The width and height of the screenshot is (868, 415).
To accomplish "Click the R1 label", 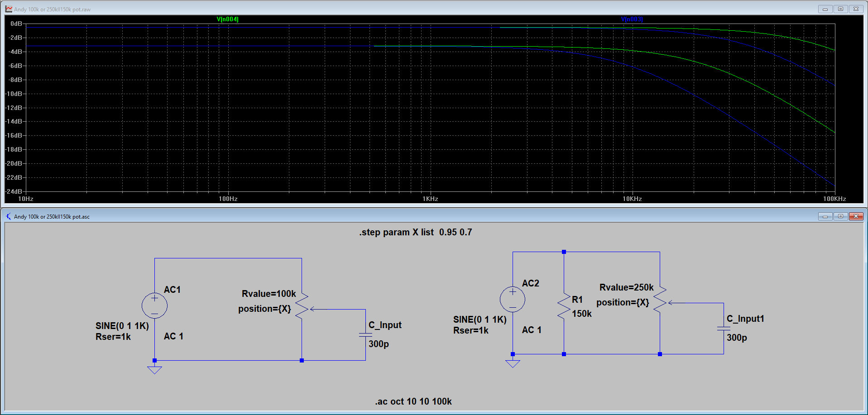I will pyautogui.click(x=577, y=300).
